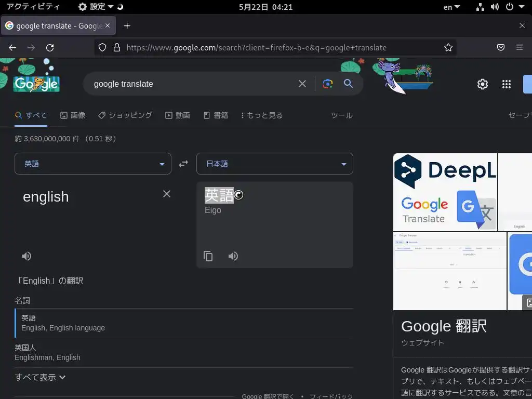The height and width of the screenshot is (399, 532).
Task: Open the en input source menu
Action: [x=451, y=7]
